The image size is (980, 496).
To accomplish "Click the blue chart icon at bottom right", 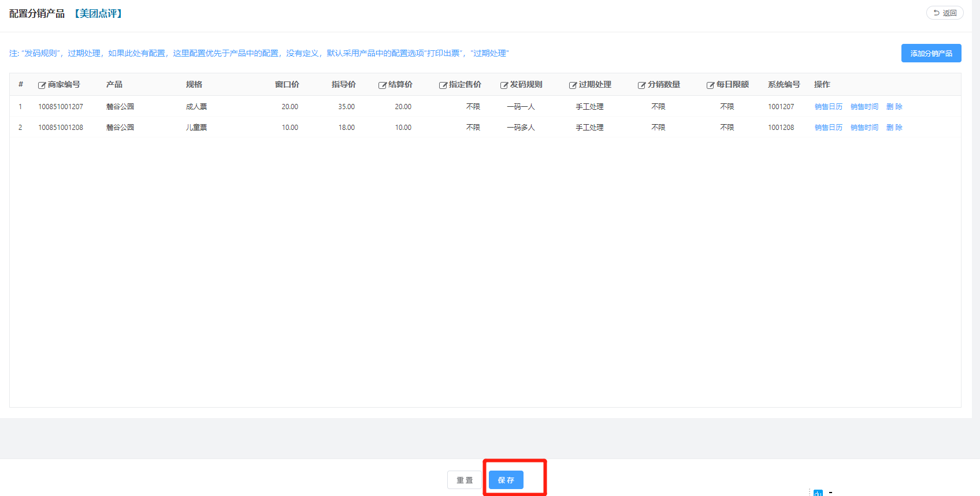I will coord(818,493).
